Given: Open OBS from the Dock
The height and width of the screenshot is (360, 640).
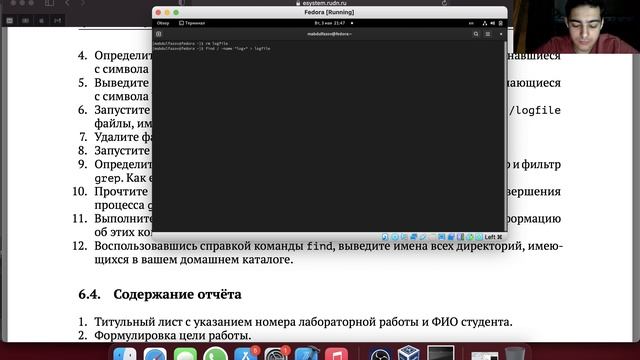Looking at the screenshot, I should [380, 354].
